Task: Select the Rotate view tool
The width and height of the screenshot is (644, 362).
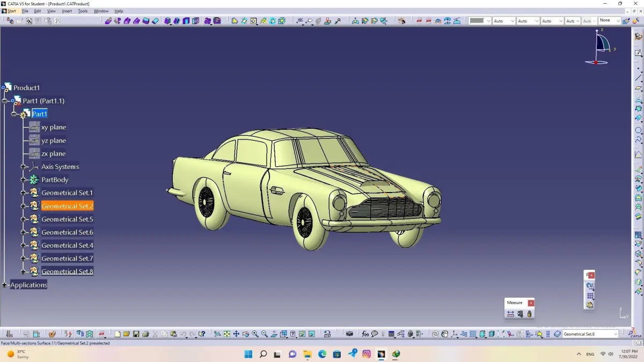Action: (x=246, y=334)
